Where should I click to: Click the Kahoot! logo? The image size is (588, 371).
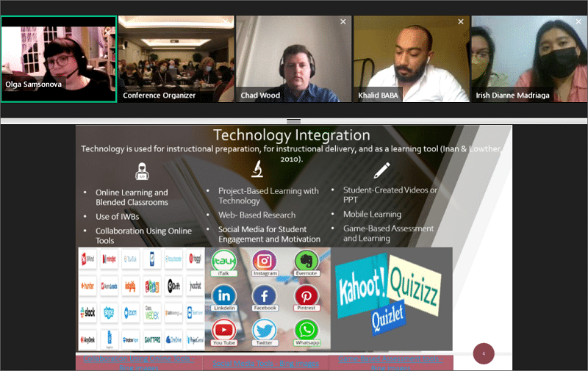pyautogui.click(x=362, y=286)
